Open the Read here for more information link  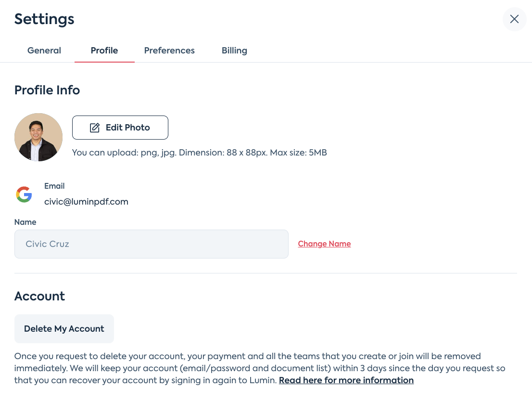click(x=346, y=380)
